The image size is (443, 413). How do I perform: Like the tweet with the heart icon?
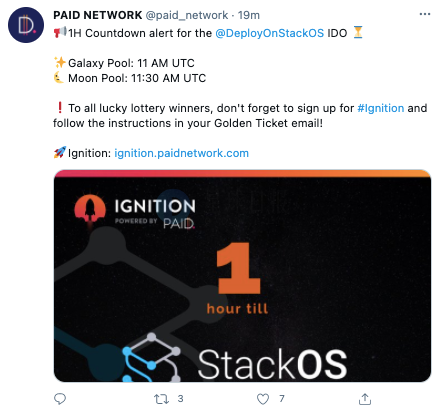coord(263,399)
